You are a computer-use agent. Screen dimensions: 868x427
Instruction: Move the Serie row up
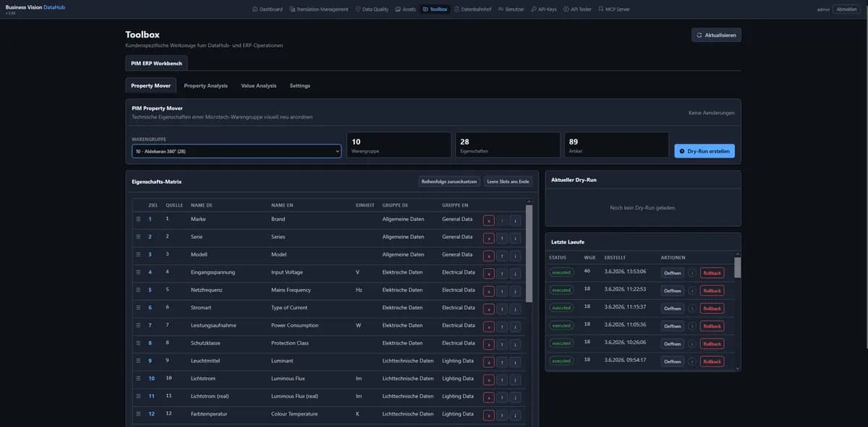click(502, 237)
